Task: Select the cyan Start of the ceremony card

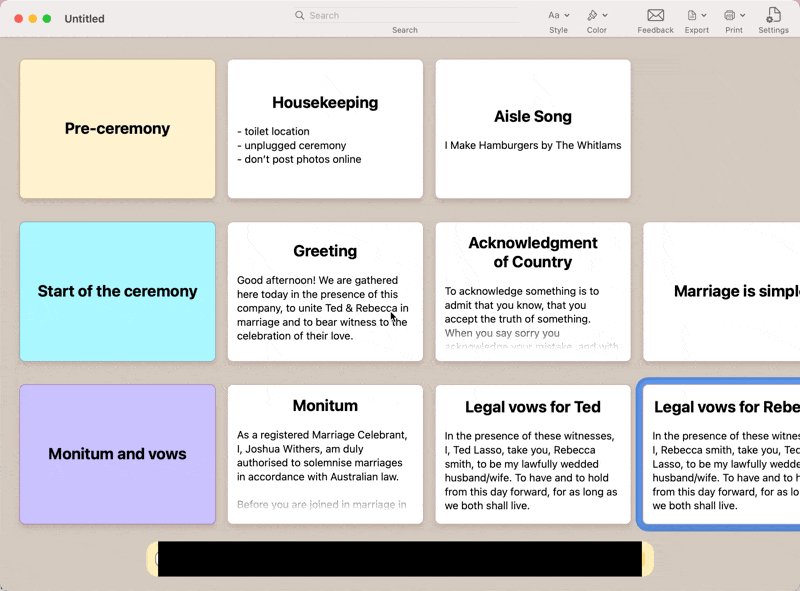Action: tap(117, 291)
